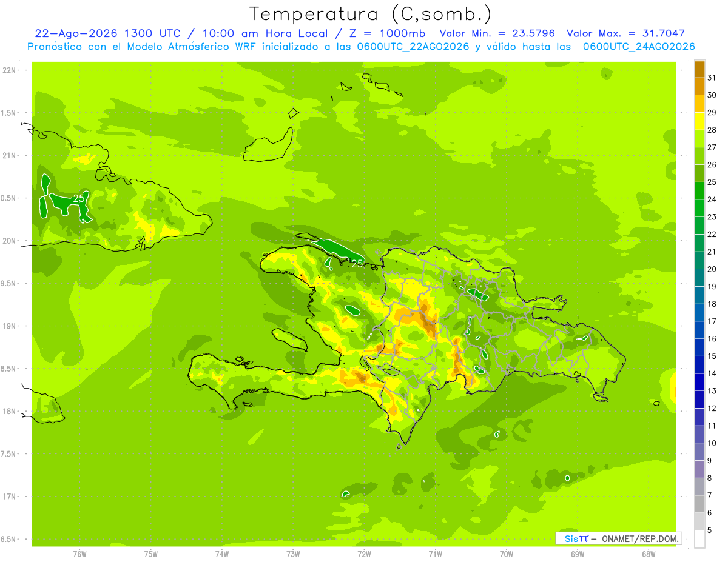Click the '20' colorbar value
Screen dimensions: 728x562
click(x=712, y=269)
